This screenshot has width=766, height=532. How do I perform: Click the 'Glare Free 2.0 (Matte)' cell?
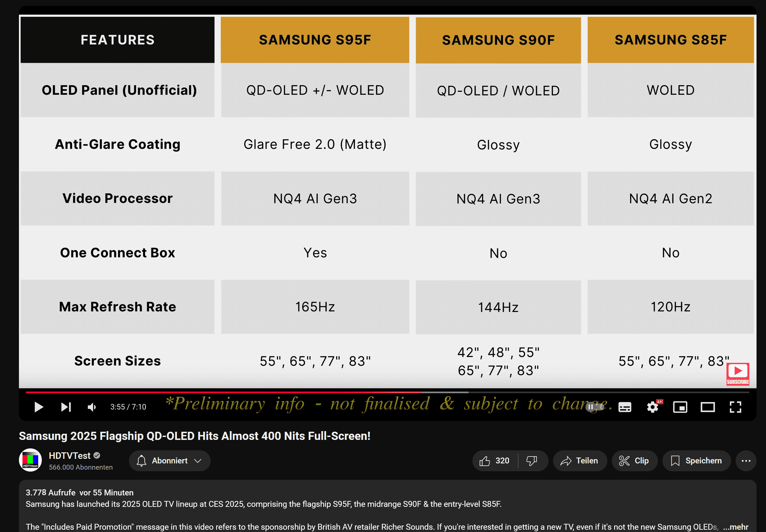click(x=315, y=144)
